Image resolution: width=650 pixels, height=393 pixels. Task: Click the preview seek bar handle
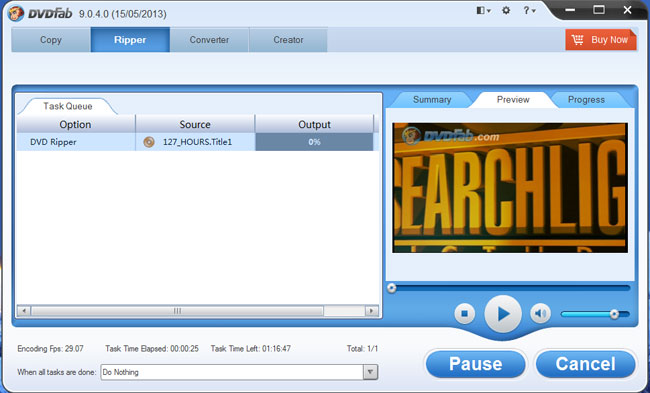click(391, 288)
